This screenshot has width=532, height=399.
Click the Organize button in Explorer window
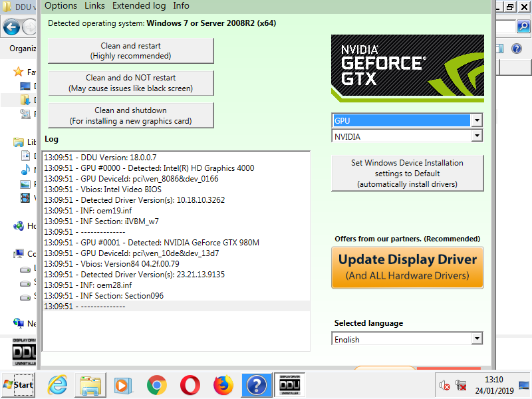click(x=23, y=49)
